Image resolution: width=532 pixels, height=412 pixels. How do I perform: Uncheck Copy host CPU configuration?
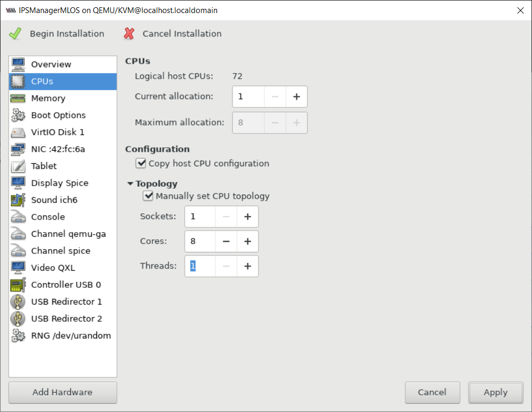pos(141,164)
